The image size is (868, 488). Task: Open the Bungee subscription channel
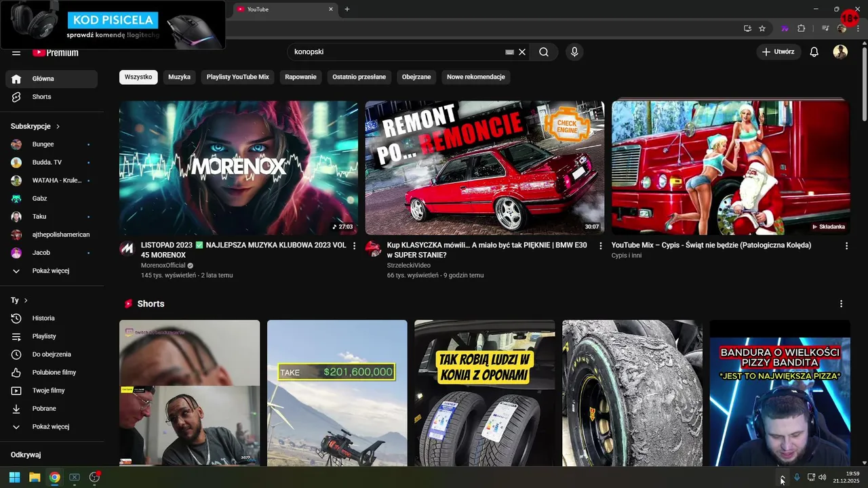52,144
